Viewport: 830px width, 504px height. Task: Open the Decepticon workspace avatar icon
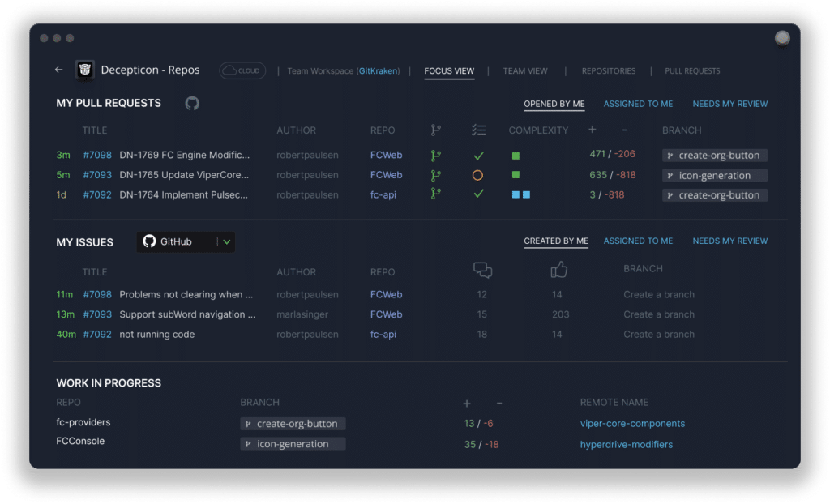pyautogui.click(x=84, y=70)
